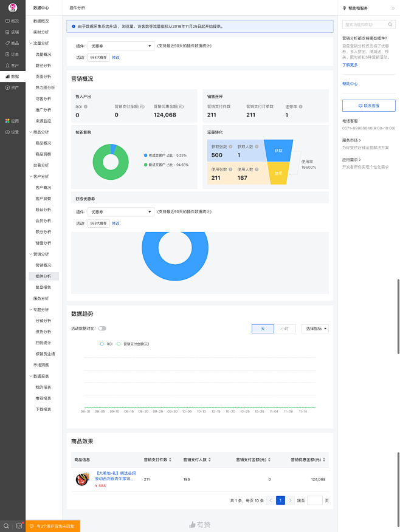Click the blue slice of 拉新复购 pie chart
The image size is (400, 532).
tap(114, 148)
